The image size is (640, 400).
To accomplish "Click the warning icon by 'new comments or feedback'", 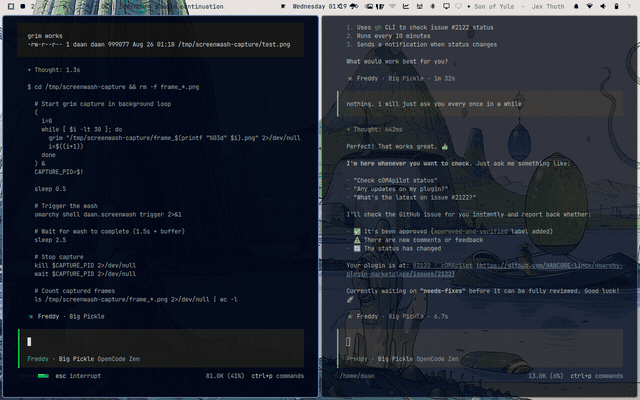I will pos(357,240).
